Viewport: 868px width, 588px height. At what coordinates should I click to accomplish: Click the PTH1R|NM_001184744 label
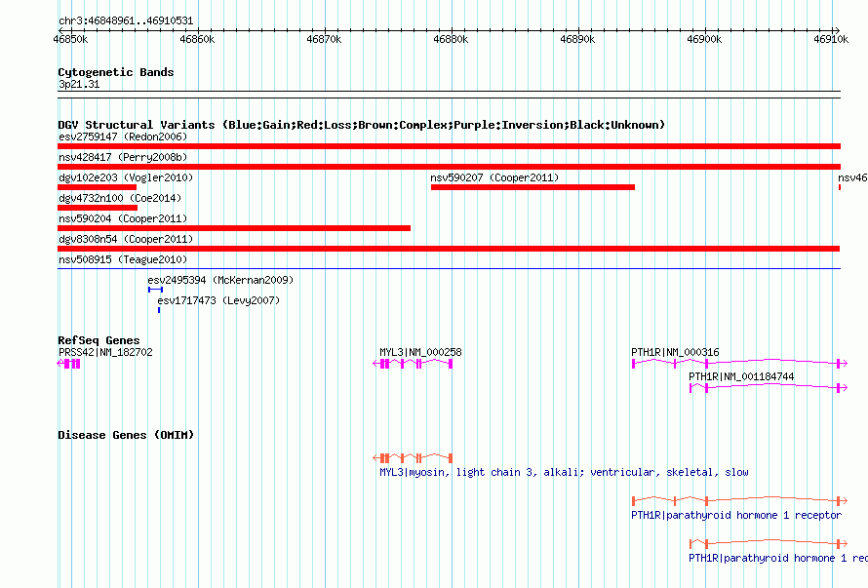click(x=741, y=376)
